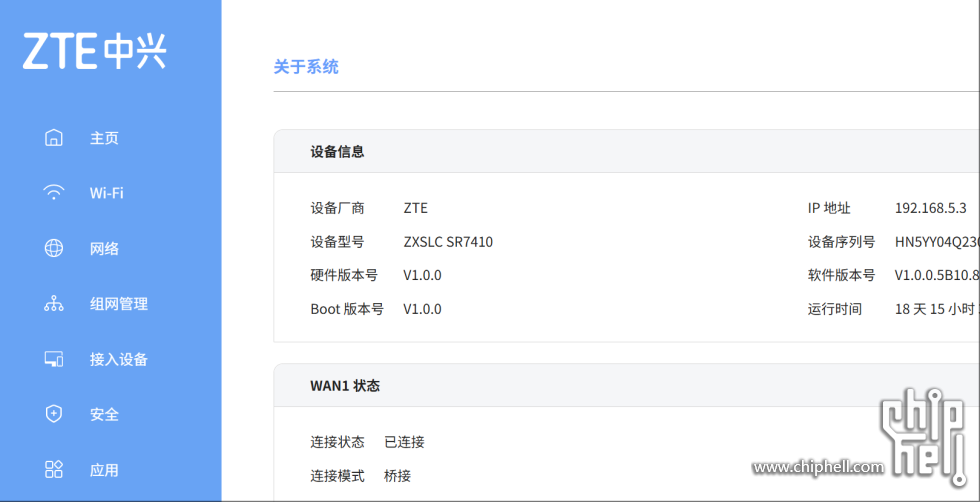Click the 运行时间 label
This screenshot has width=980, height=502.
tap(835, 309)
